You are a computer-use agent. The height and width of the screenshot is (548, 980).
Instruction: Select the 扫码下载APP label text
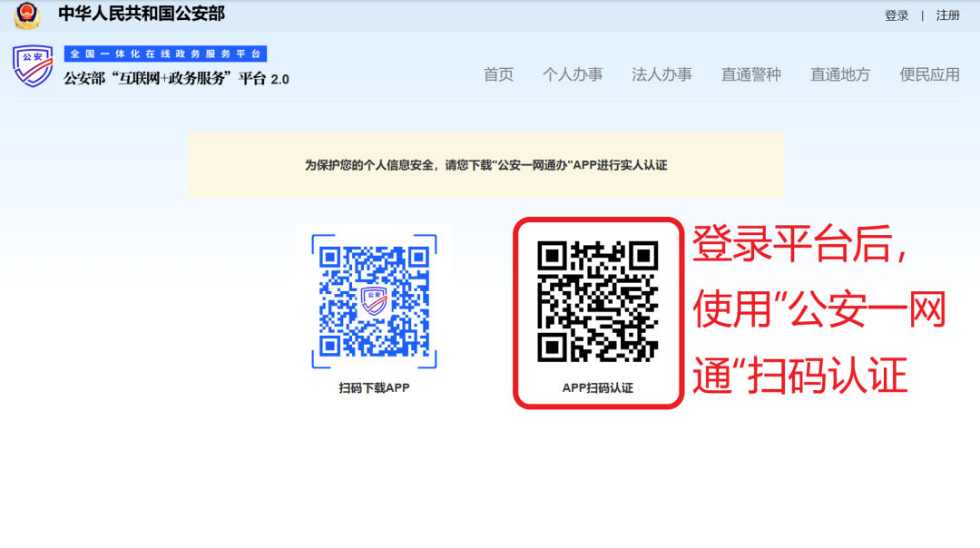pyautogui.click(x=373, y=385)
